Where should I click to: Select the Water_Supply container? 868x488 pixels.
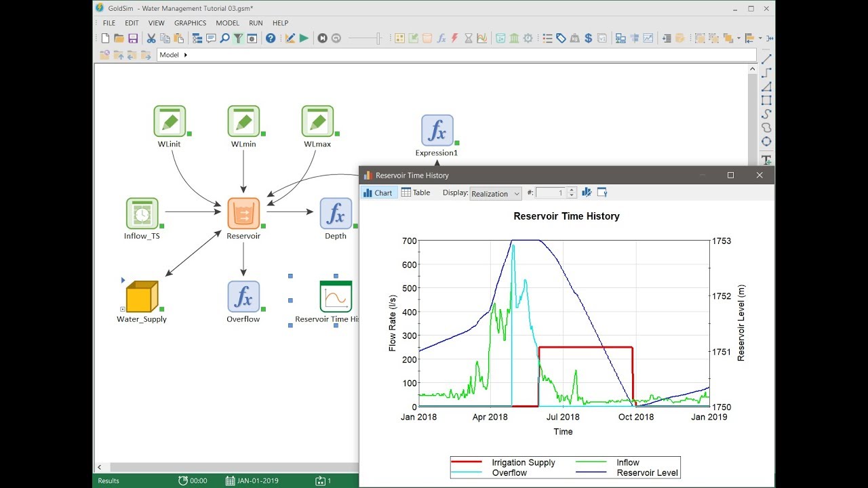[142, 297]
